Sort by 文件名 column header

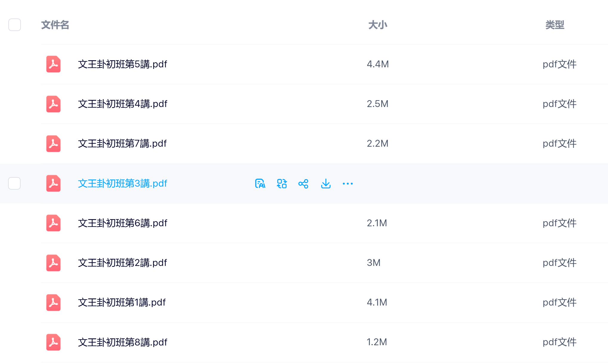pos(55,25)
